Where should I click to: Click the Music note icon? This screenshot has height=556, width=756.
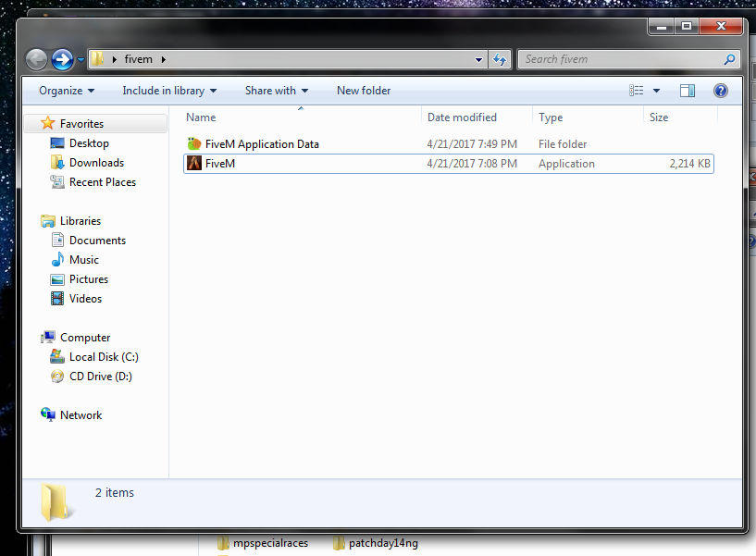(x=57, y=259)
